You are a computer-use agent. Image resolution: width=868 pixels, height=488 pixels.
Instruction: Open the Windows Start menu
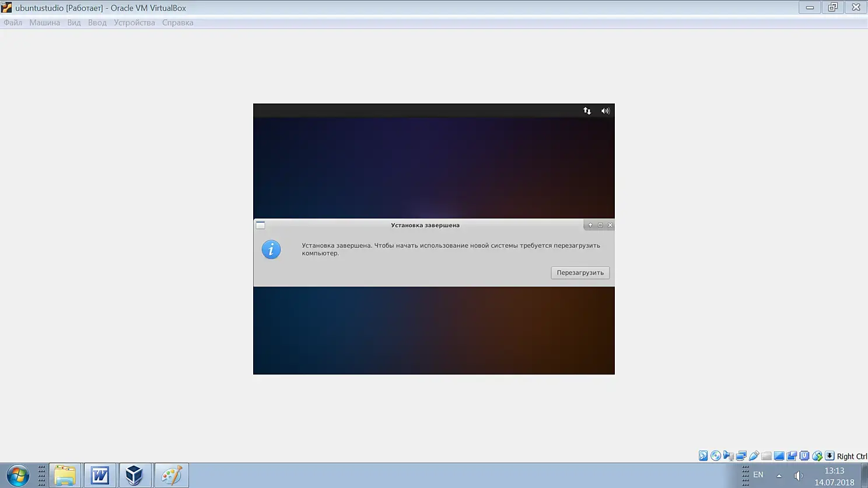point(17,476)
